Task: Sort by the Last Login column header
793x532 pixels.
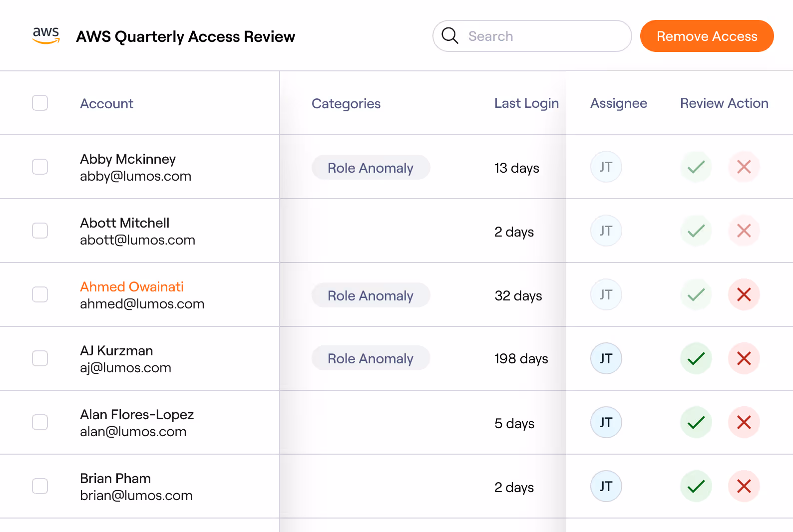Action: point(526,103)
